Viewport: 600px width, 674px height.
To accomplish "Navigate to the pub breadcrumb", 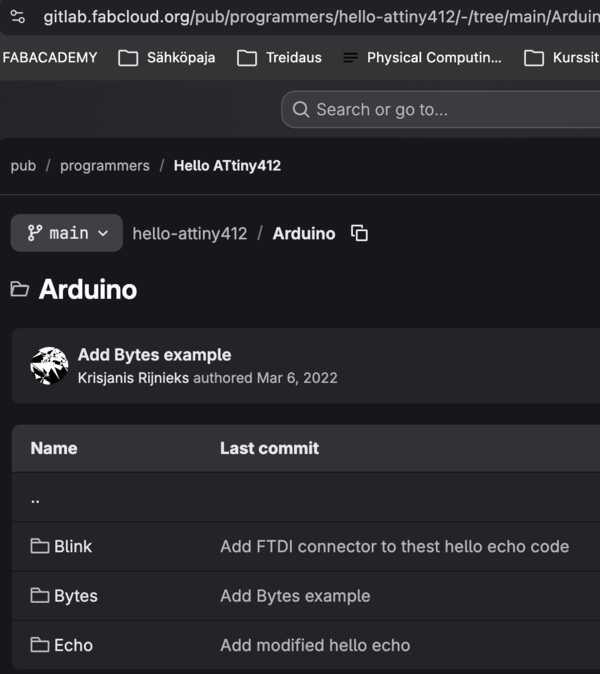I will coord(23,166).
